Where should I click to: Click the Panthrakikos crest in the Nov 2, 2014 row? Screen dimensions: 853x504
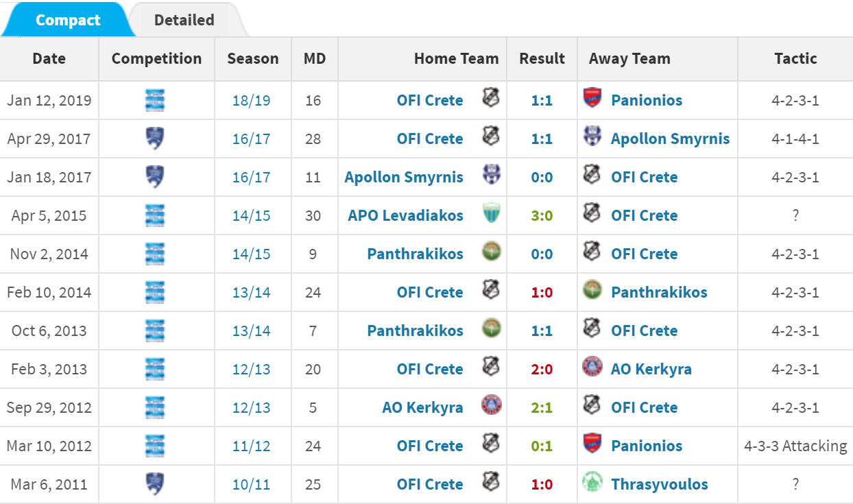point(492,252)
